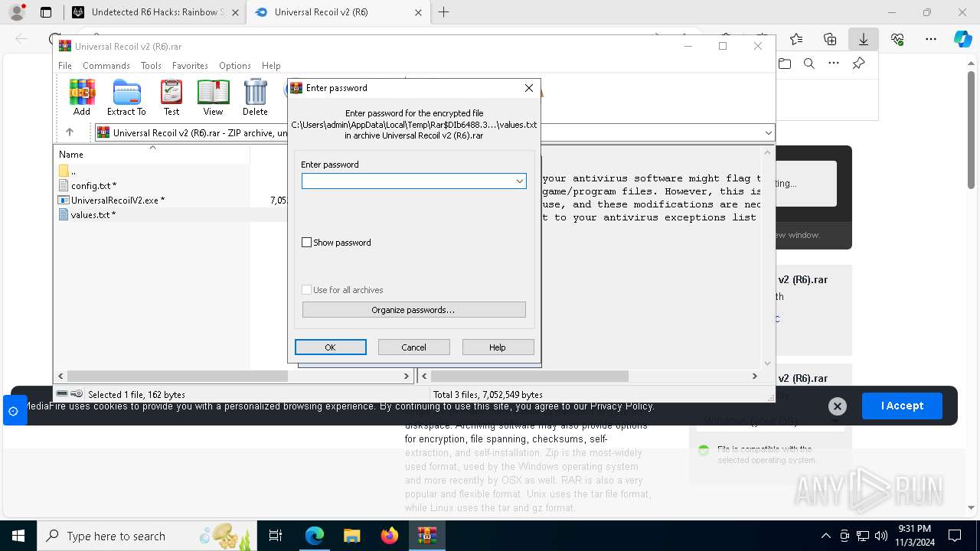The width and height of the screenshot is (980, 551).
Task: Open Edge Settings and more ellipsis
Action: (931, 39)
